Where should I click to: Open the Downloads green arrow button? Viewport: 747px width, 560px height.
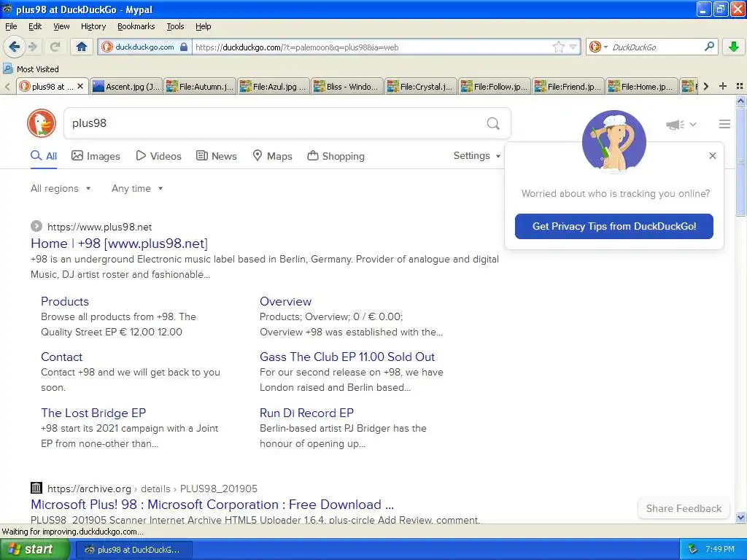[x=734, y=47]
